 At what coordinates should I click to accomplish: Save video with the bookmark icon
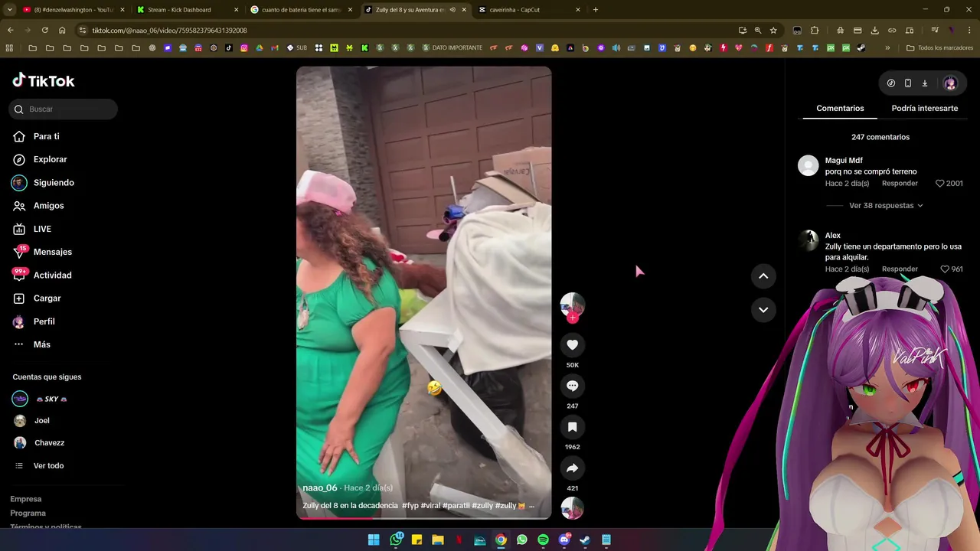tap(572, 427)
